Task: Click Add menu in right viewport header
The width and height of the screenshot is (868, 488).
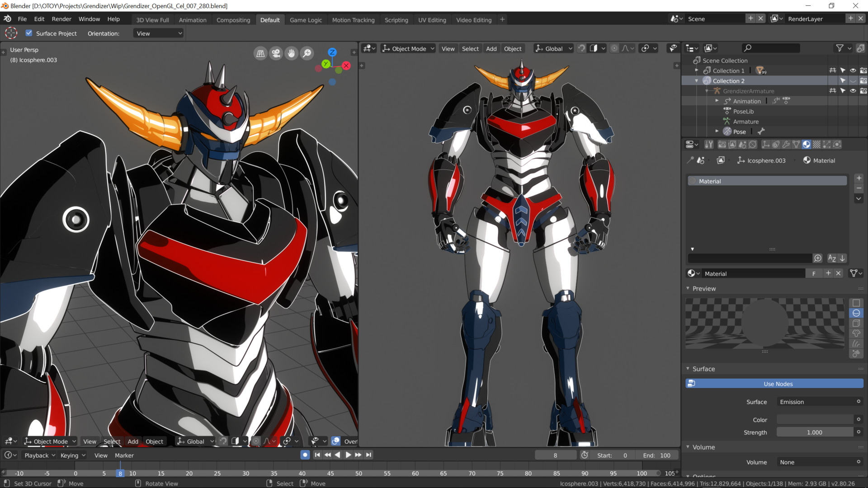Action: tap(491, 48)
